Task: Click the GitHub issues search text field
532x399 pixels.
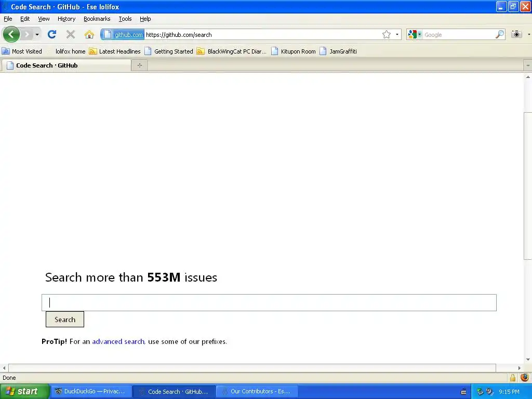Action: (x=269, y=302)
